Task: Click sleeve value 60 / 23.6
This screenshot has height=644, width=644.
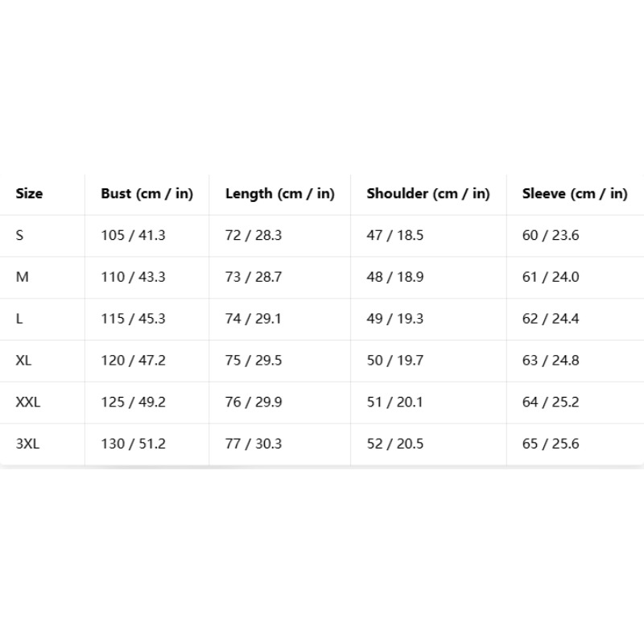Action: click(x=551, y=235)
